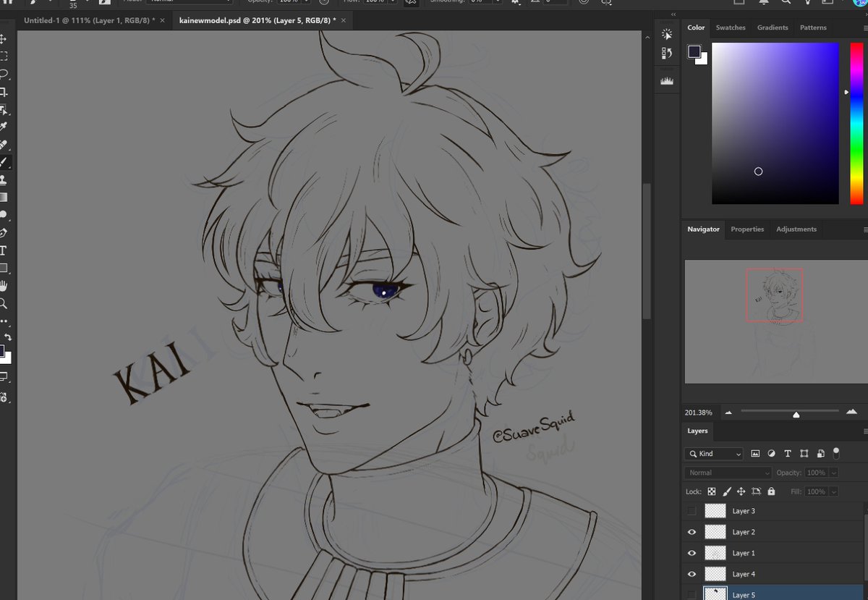Screen dimensions: 868x600
Task: Click the Navigator zoom slider
Action: coord(789,413)
